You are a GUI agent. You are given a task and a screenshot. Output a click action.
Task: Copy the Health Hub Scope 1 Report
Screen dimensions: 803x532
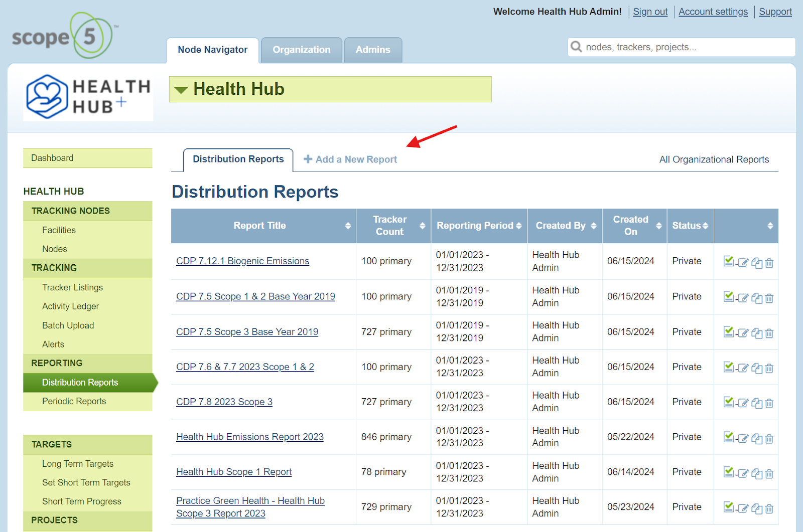(757, 473)
